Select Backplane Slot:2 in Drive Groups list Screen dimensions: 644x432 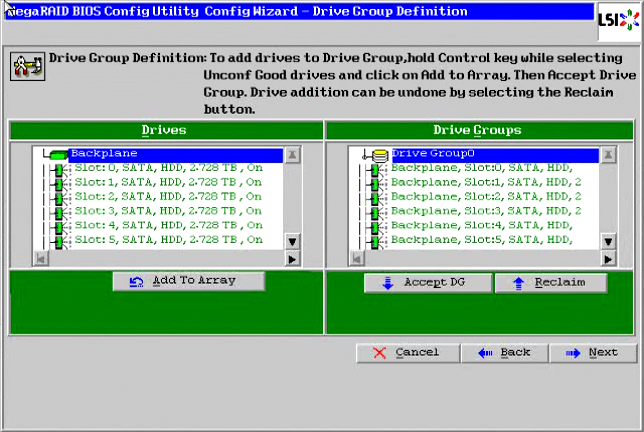(x=486, y=197)
